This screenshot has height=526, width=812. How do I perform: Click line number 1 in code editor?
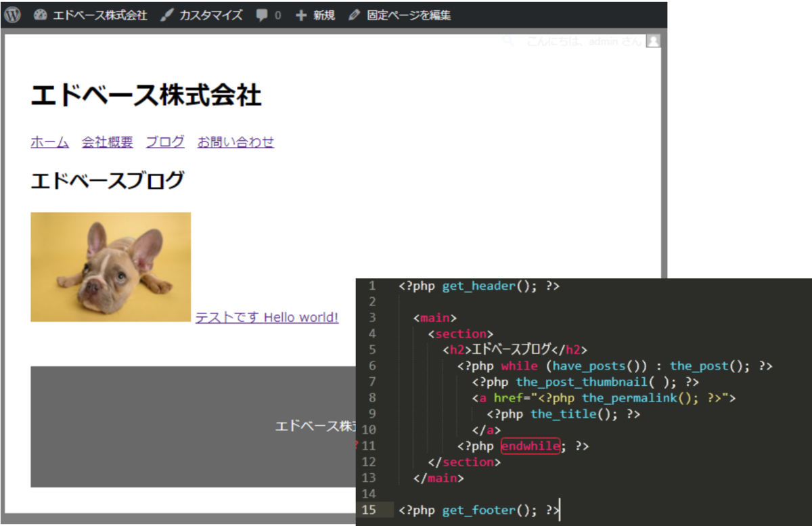click(371, 286)
